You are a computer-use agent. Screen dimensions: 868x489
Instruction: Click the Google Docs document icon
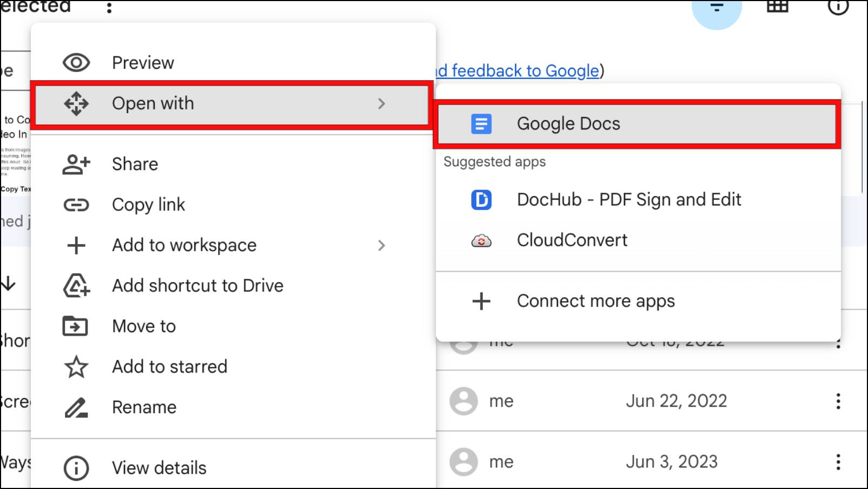481,124
